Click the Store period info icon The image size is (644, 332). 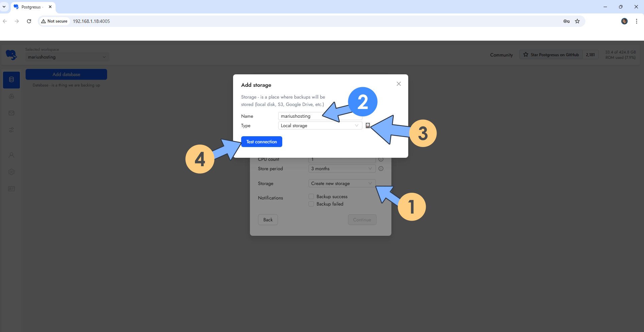click(381, 169)
